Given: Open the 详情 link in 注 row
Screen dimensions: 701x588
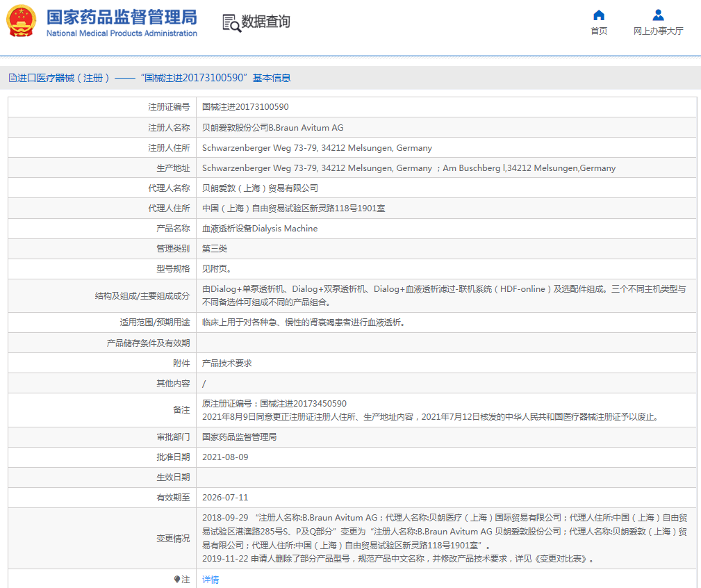Looking at the screenshot, I should (x=210, y=579).
